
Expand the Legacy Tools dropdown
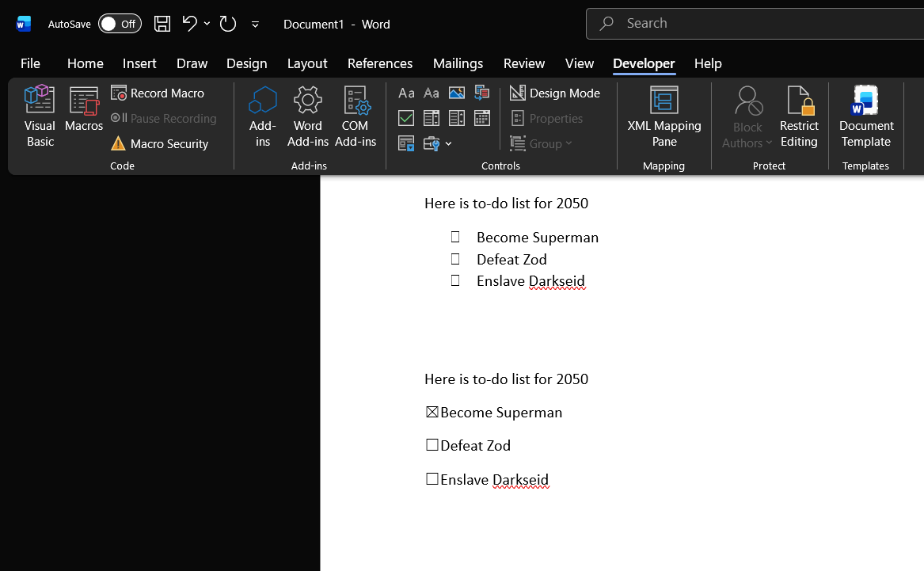pos(449,143)
